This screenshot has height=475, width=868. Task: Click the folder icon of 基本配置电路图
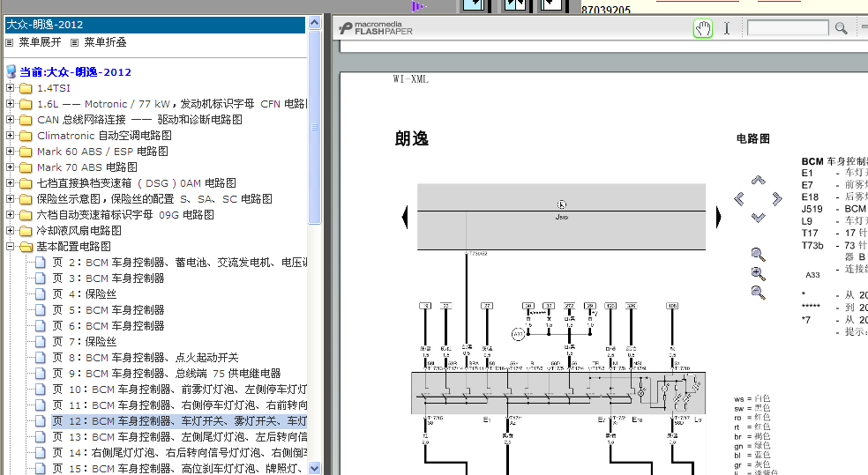tap(26, 247)
